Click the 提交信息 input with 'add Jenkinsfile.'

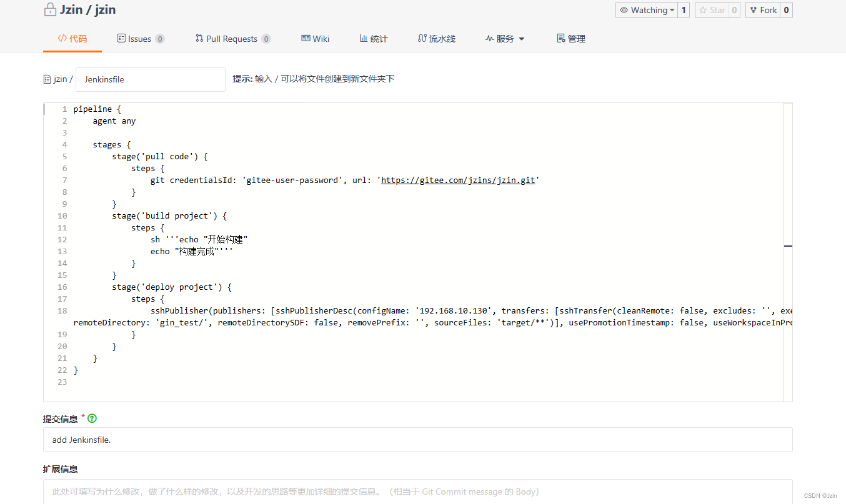pos(418,440)
